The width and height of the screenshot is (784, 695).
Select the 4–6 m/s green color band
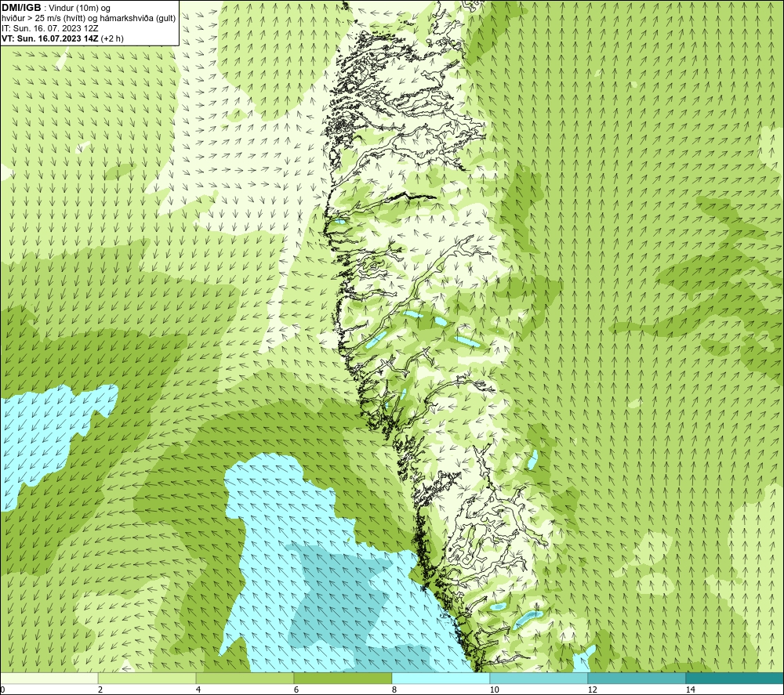click(x=245, y=678)
